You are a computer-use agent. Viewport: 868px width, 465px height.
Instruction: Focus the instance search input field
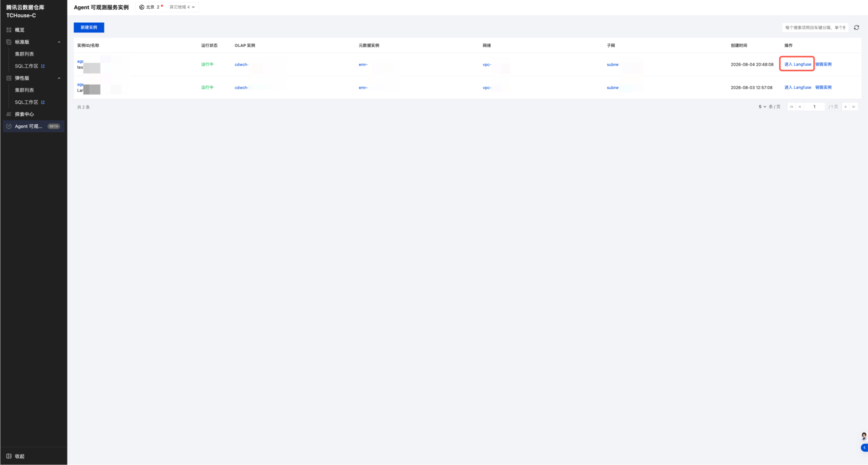(x=815, y=28)
